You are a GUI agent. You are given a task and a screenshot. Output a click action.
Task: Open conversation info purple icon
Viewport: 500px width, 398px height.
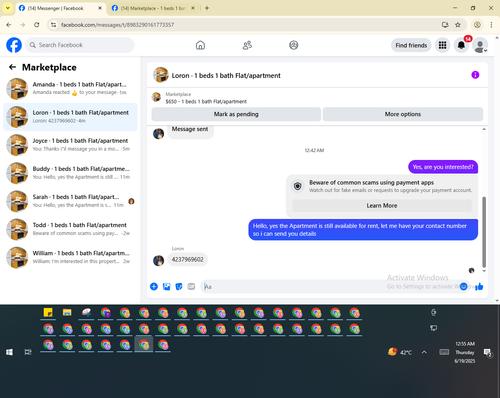click(x=475, y=75)
